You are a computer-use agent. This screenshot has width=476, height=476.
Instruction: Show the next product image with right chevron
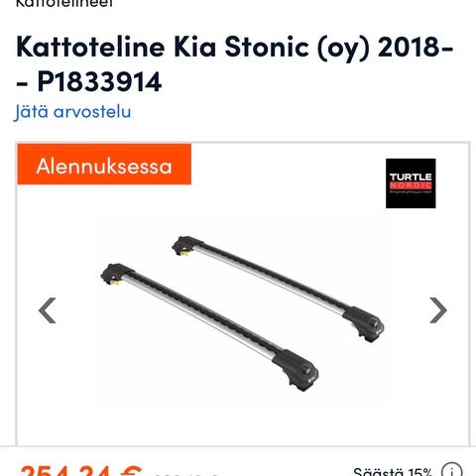pyautogui.click(x=438, y=310)
